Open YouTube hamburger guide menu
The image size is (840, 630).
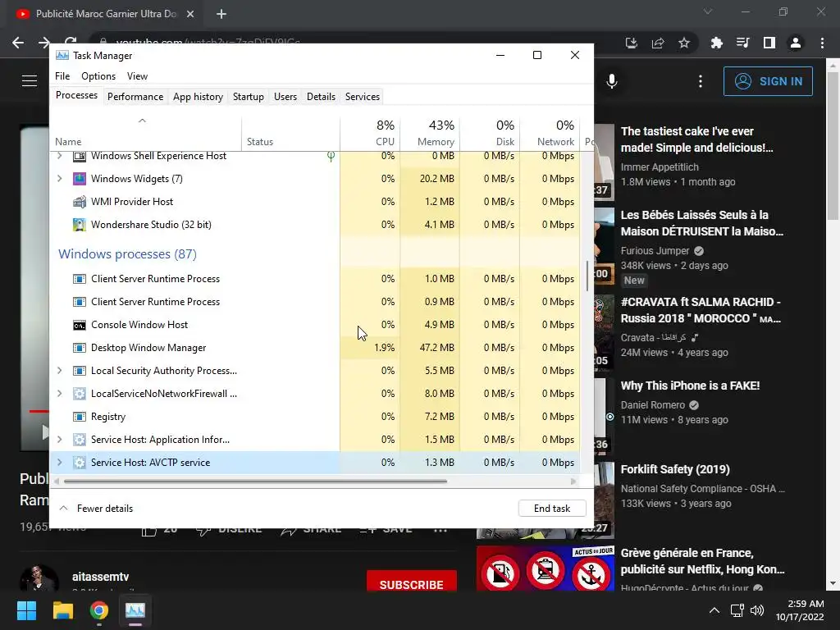pos(30,81)
